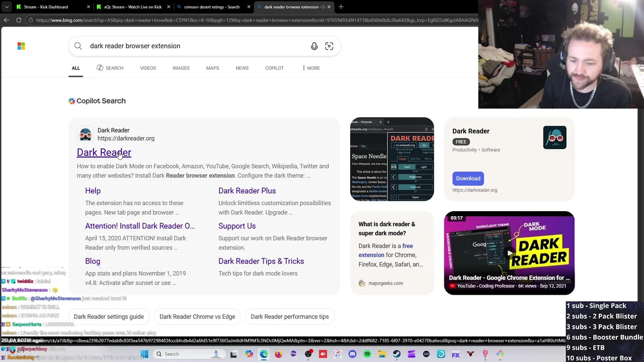This screenshot has height=362, width=644.
Task: Open visual search camera icon
Action: tap(329, 46)
